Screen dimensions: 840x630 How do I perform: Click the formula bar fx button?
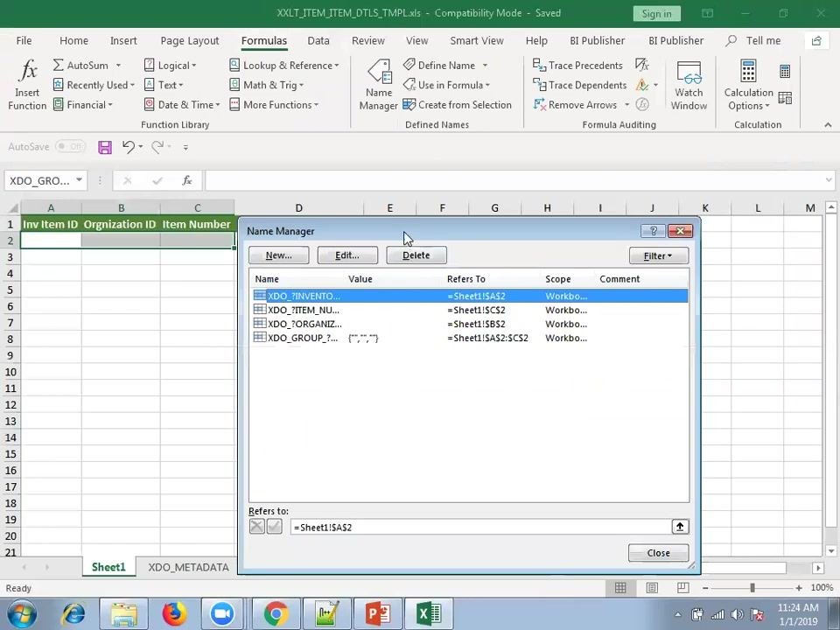pyautogui.click(x=186, y=180)
